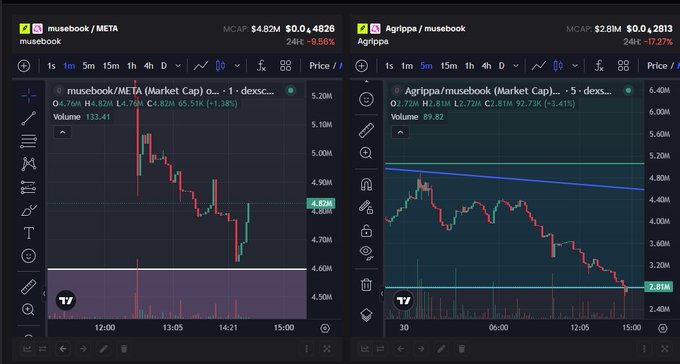Click undo back arrow below musebook chart

pyautogui.click(x=63, y=349)
